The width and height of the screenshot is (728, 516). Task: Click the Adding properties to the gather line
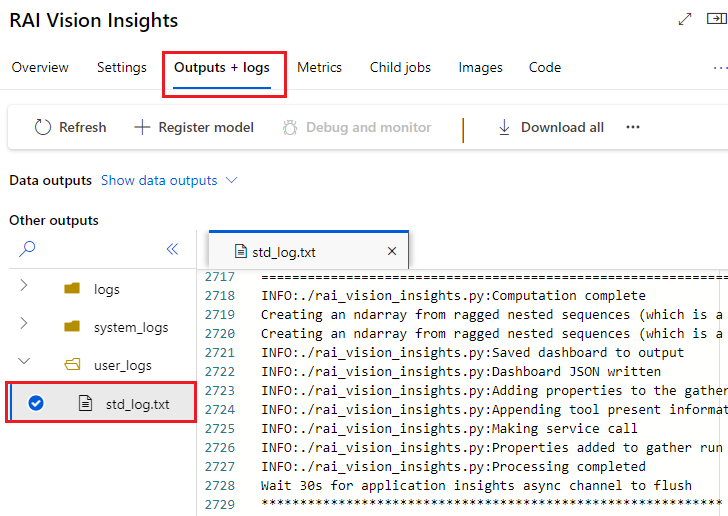coord(494,391)
